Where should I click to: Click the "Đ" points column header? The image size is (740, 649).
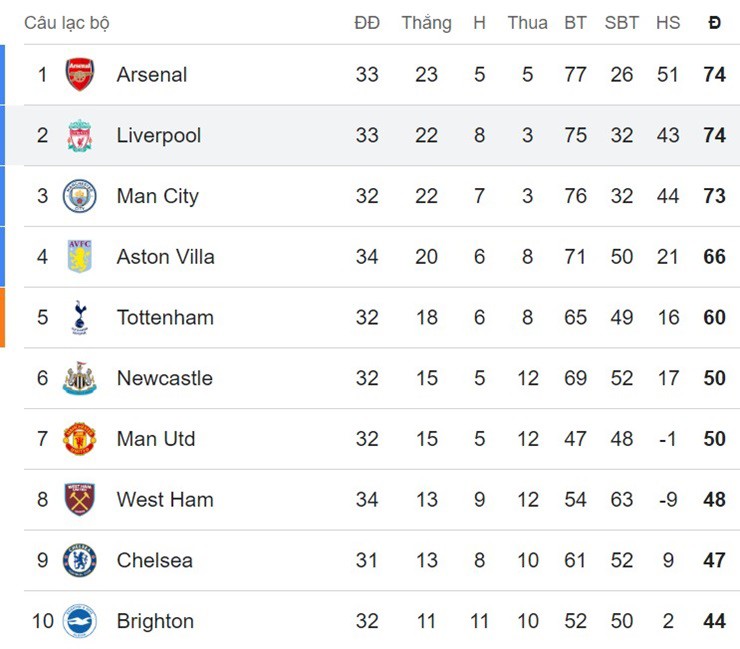tap(714, 23)
